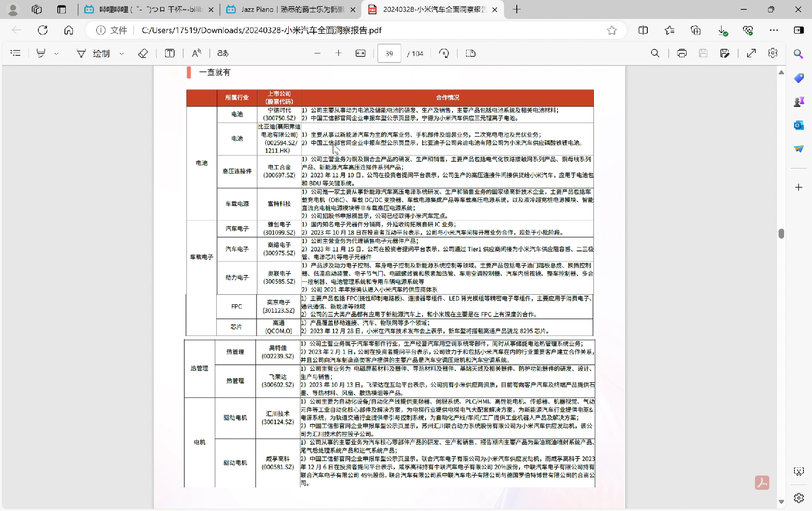The image size is (812, 511).
Task: Click the translate (aあ) icon
Action: [223, 53]
